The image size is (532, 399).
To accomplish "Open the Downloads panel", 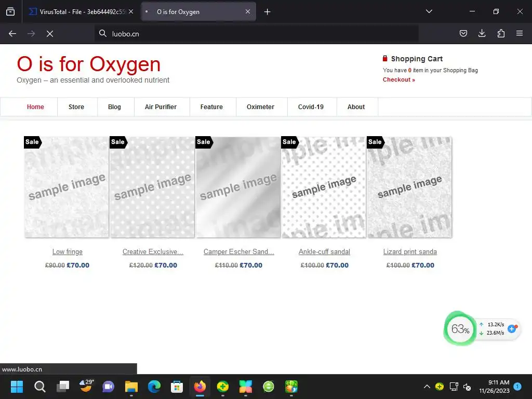I will (482, 33).
